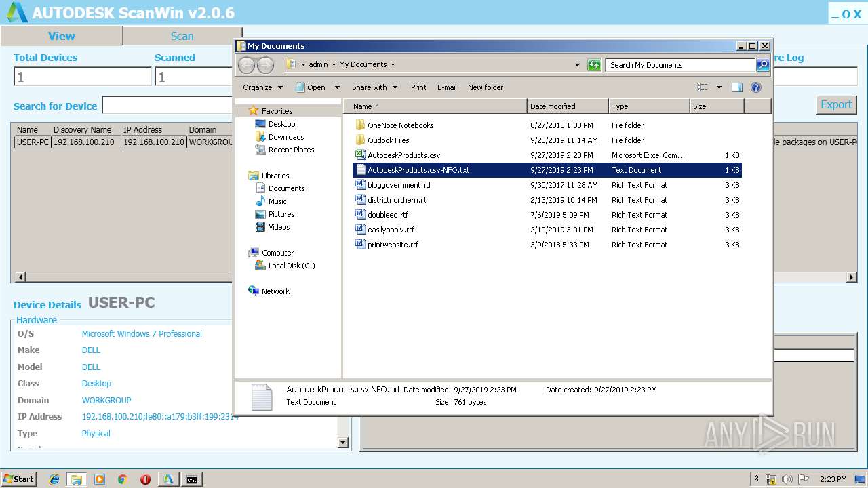This screenshot has height=488, width=868.
Task: Click the Export button in ScanWin
Action: click(x=836, y=104)
